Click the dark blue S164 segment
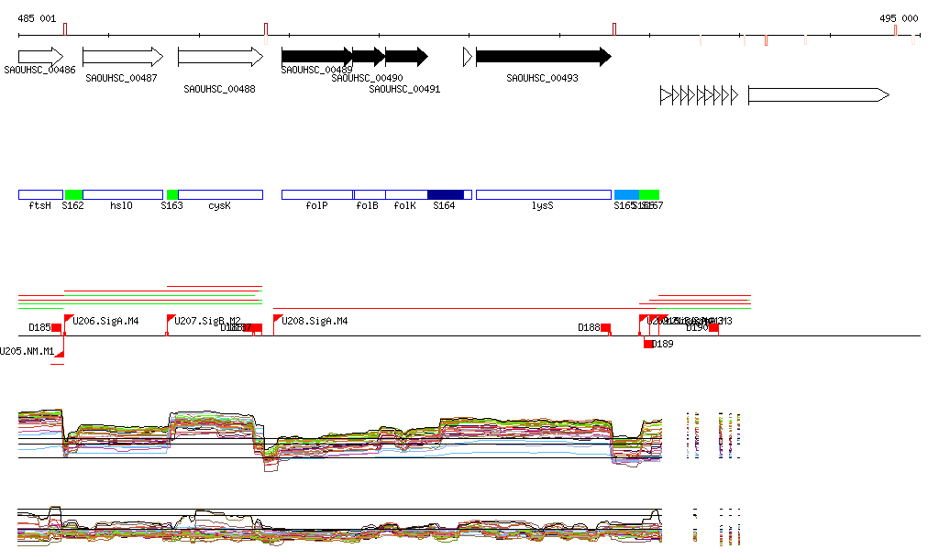The image size is (939, 560). (446, 194)
